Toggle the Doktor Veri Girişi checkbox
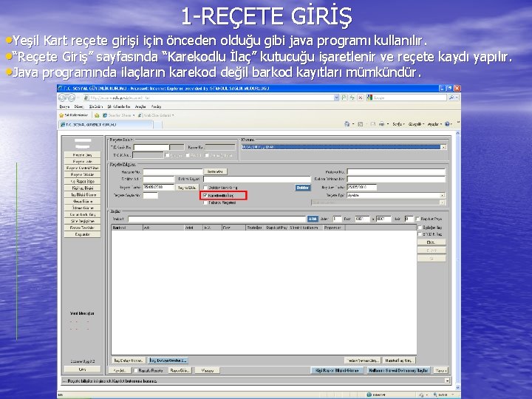 pos(205,188)
